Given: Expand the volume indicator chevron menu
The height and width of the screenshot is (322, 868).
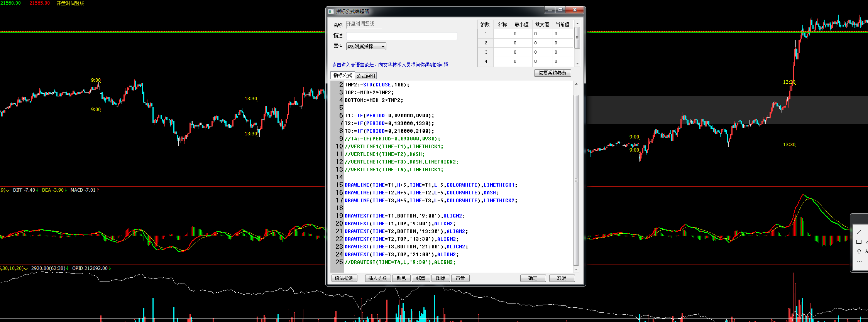Looking at the screenshot, I should 26,269.
